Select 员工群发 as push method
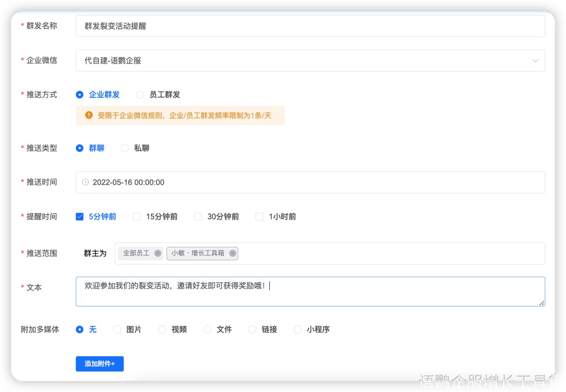This screenshot has width=566, height=392. (x=140, y=94)
